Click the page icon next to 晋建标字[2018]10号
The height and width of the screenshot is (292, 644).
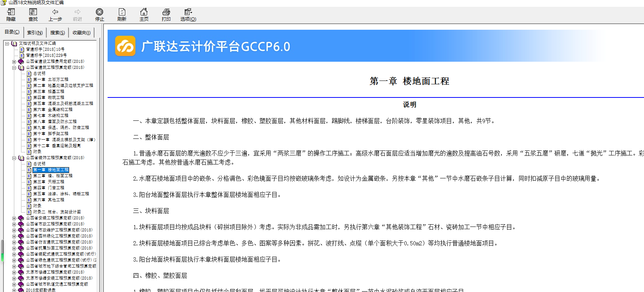tap(22, 49)
